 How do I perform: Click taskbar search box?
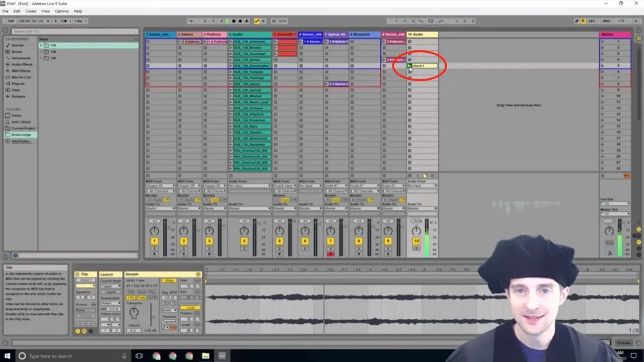click(74, 356)
